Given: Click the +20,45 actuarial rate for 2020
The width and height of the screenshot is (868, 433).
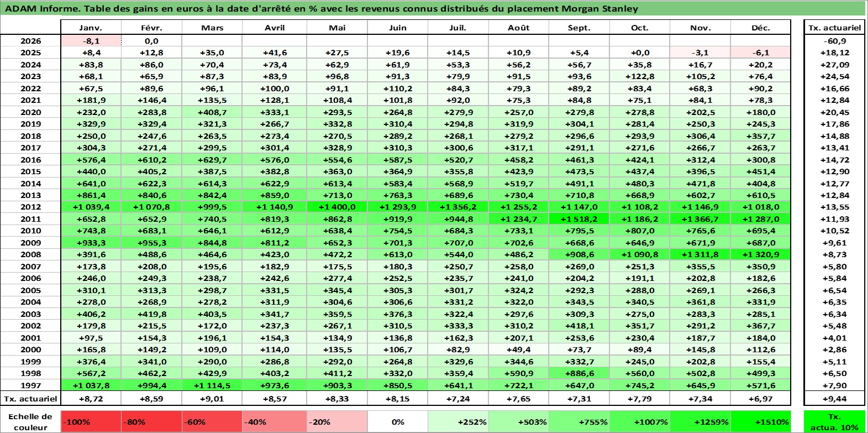Looking at the screenshot, I should [x=834, y=112].
